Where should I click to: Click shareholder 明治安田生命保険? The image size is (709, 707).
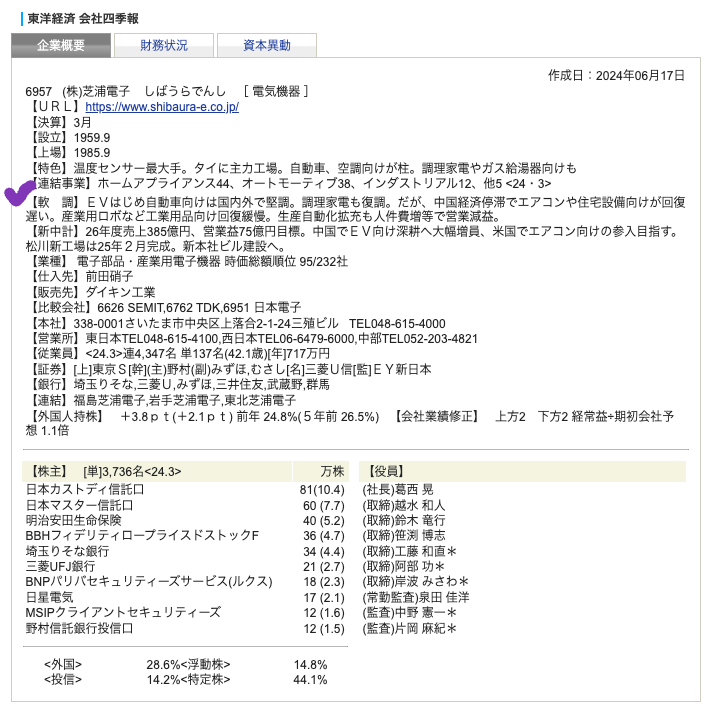[74, 520]
